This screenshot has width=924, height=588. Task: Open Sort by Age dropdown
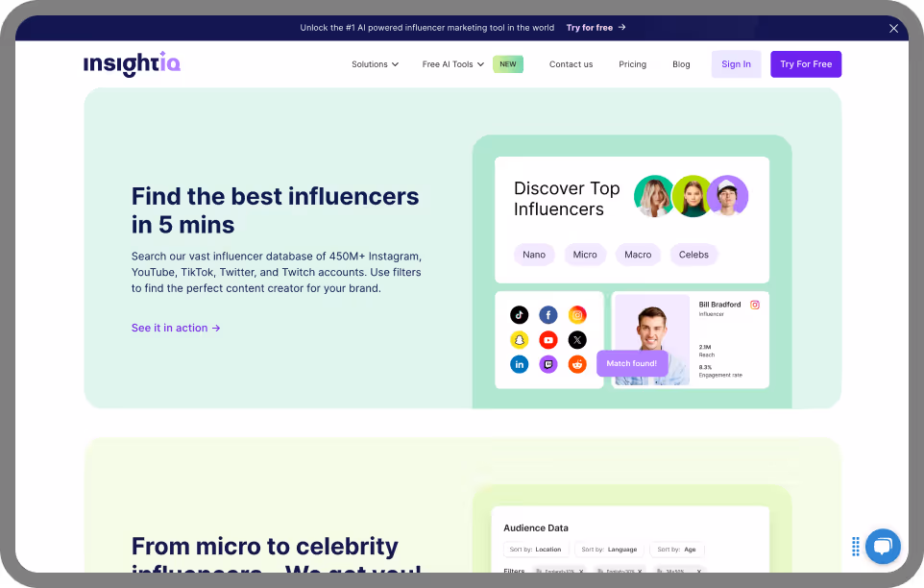(676, 550)
